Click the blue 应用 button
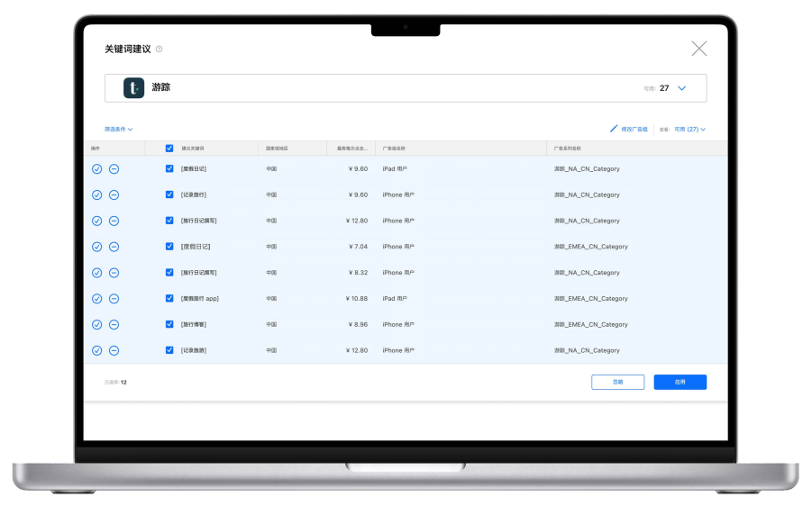The image size is (812, 515). 680,382
